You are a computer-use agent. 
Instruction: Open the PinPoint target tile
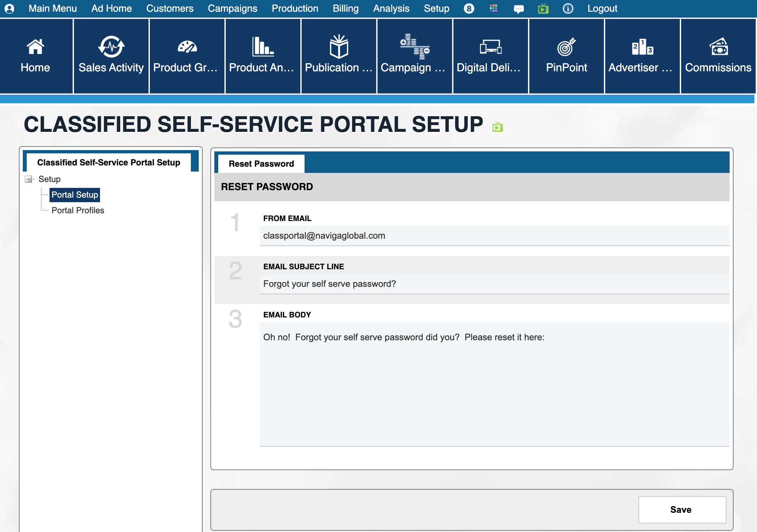566,56
